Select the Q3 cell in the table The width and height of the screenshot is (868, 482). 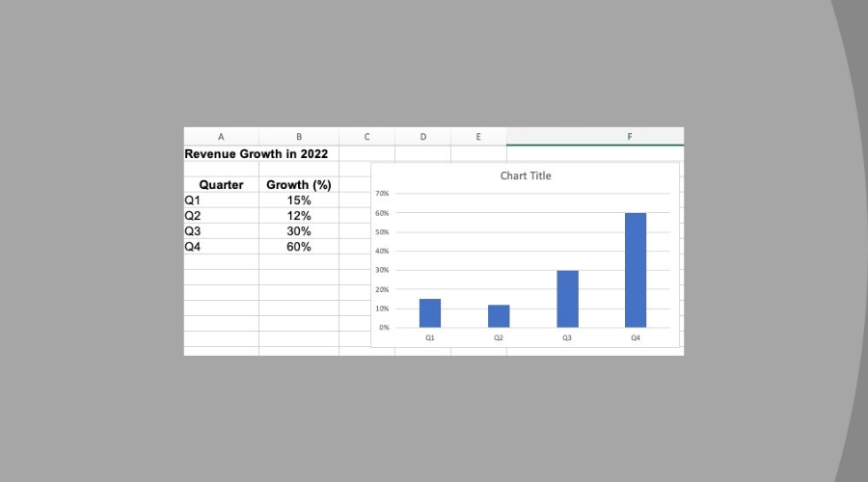221,231
